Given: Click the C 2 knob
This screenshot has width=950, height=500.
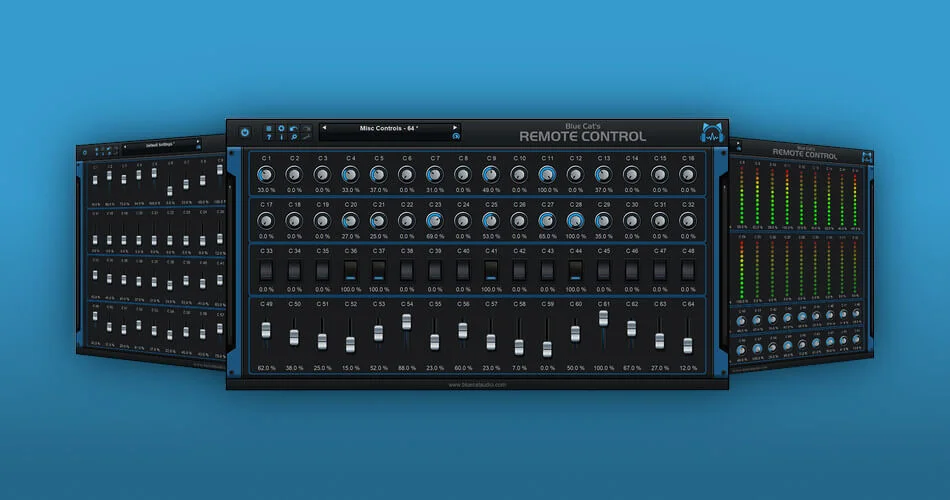Looking at the screenshot, I should (x=294, y=175).
